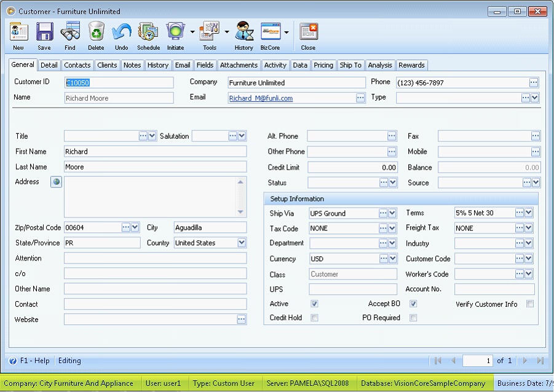This screenshot has width=554, height=392.
Task: Open the Rewards tab
Action: [x=411, y=65]
